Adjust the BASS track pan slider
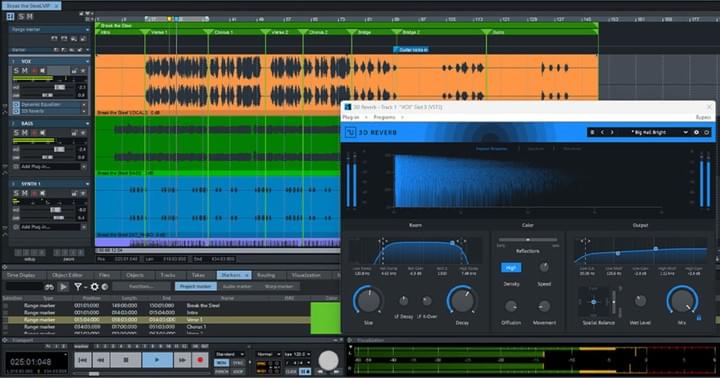This screenshot has height=378, width=720. point(47,157)
